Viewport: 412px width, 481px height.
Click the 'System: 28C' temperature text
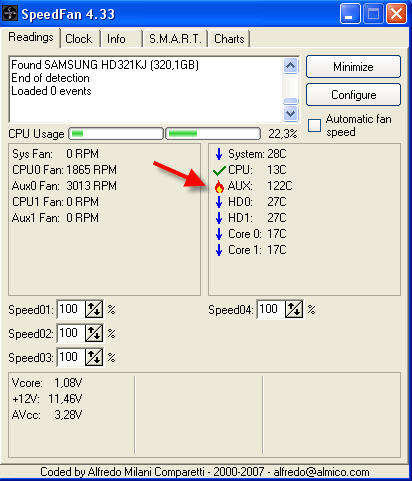(x=257, y=154)
